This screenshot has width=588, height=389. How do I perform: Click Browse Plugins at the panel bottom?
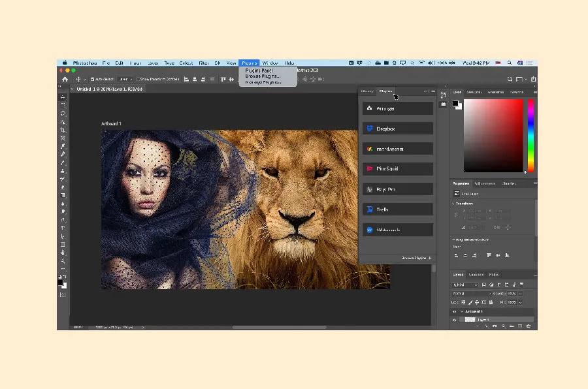tap(416, 257)
